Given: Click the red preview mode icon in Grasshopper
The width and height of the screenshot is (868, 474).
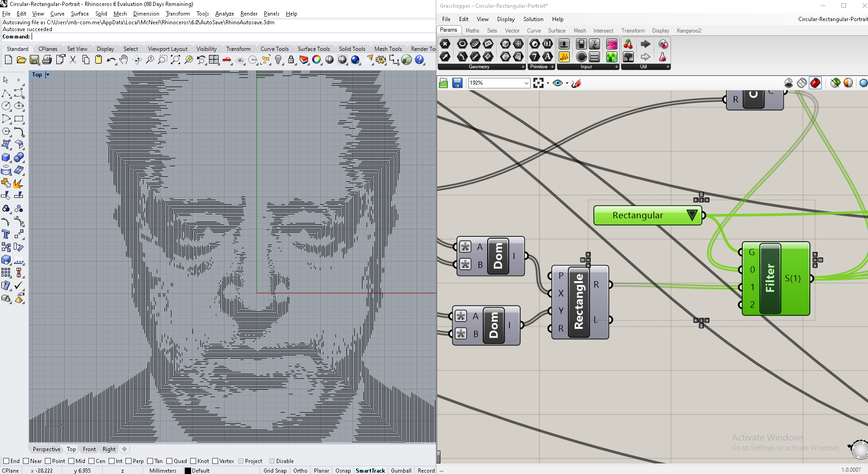Looking at the screenshot, I should pyautogui.click(x=815, y=83).
